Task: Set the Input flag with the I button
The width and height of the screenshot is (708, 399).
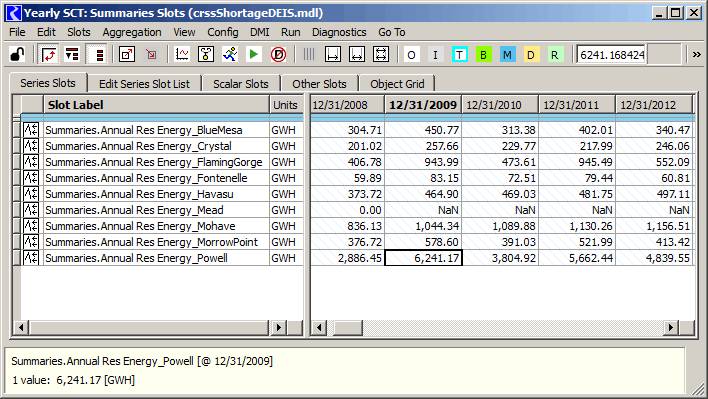Action: pyautogui.click(x=435, y=55)
